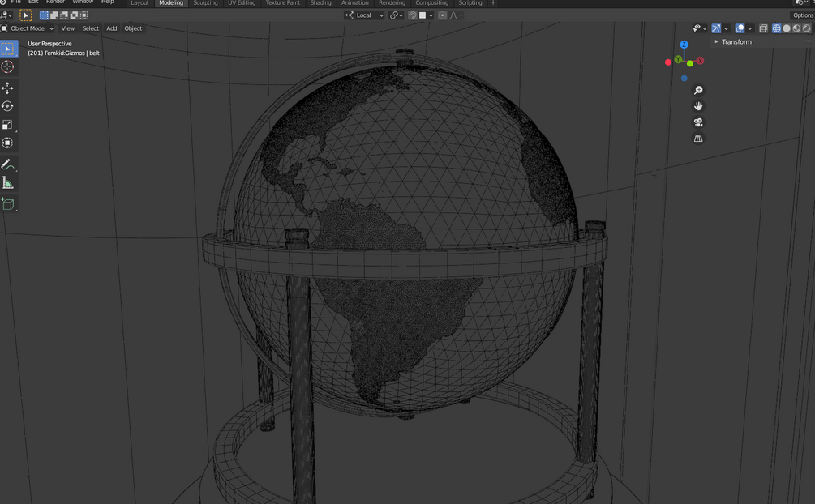The image size is (815, 504).
Task: Toggle viewport gizmos visibility
Action: [716, 28]
